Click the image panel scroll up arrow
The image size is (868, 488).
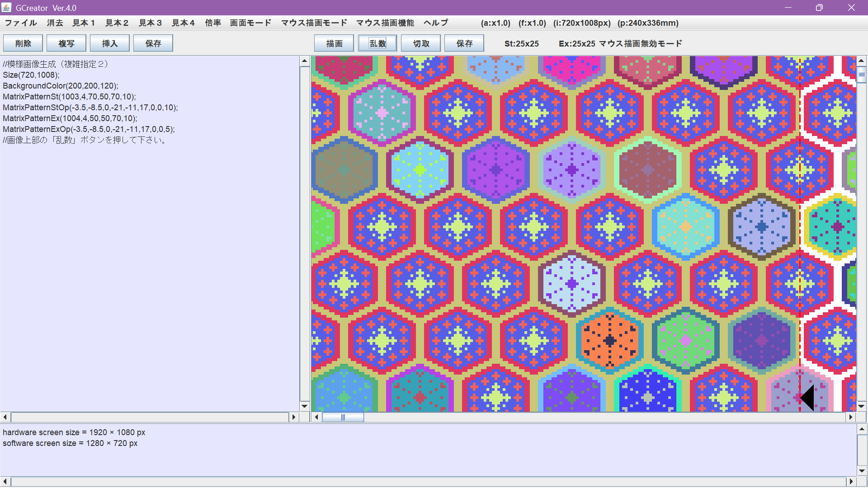click(861, 61)
